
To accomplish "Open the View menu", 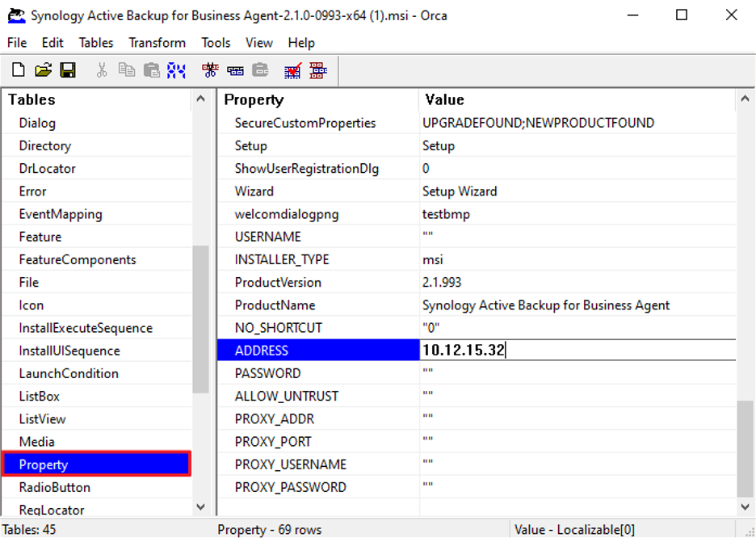I will tap(259, 43).
